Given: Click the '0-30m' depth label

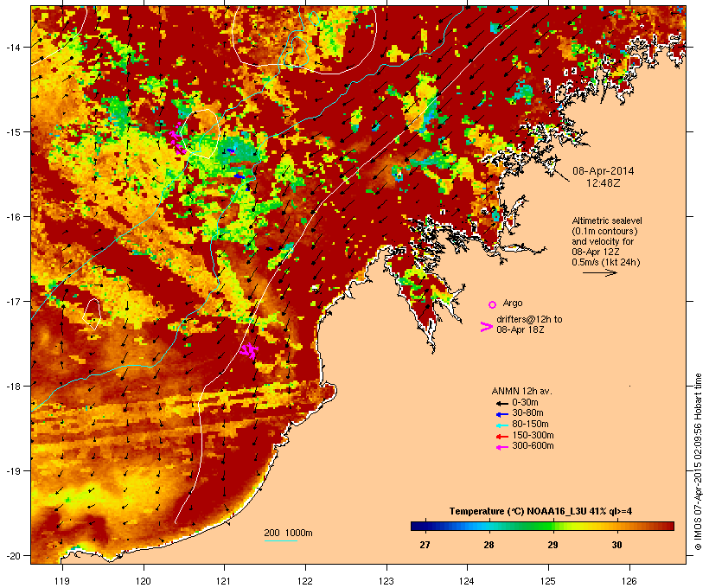Looking at the screenshot, I should 525,403.
